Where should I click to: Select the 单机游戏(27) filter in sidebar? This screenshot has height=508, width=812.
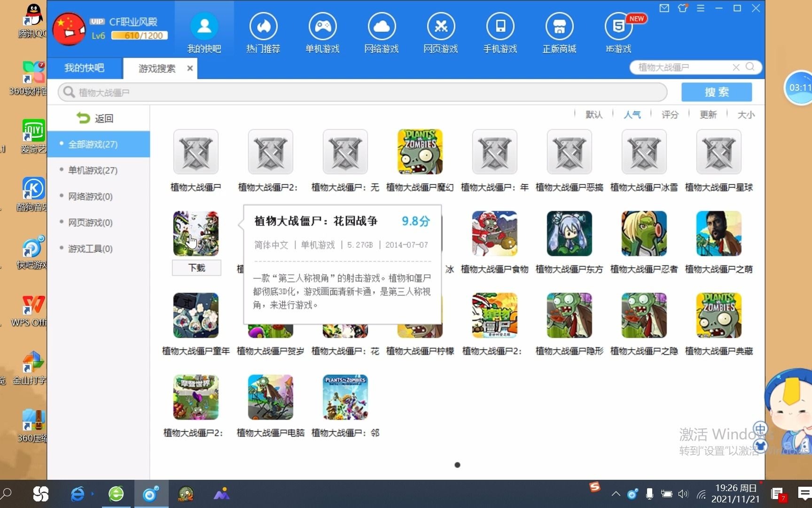[x=94, y=170]
